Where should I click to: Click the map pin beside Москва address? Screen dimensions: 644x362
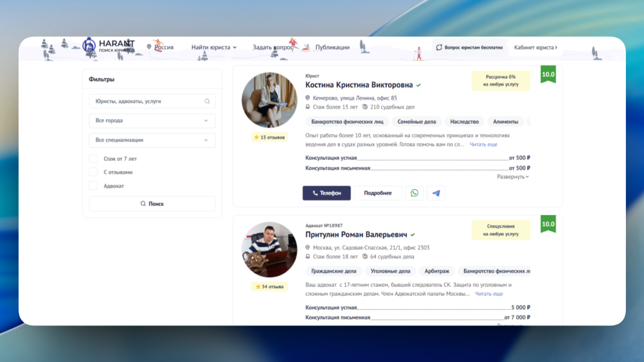(308, 248)
